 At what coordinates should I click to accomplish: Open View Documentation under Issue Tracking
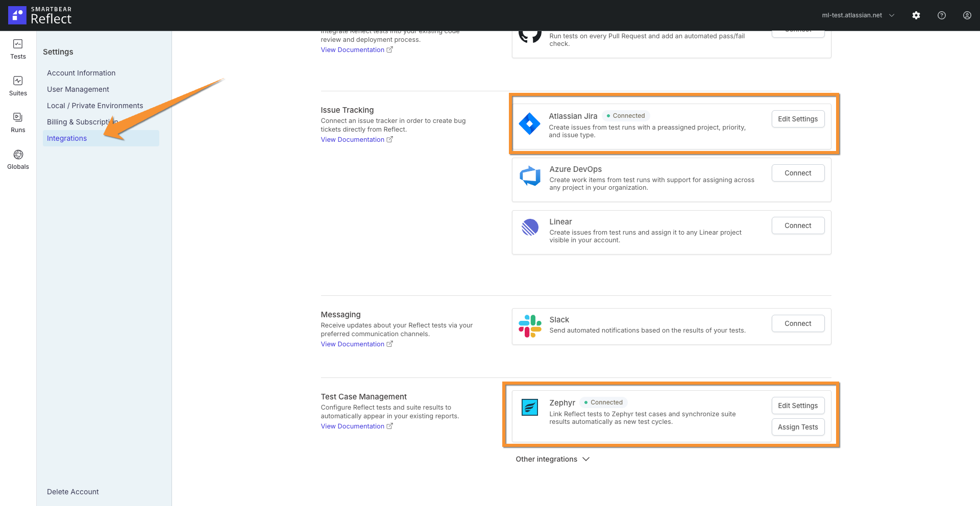tap(353, 139)
